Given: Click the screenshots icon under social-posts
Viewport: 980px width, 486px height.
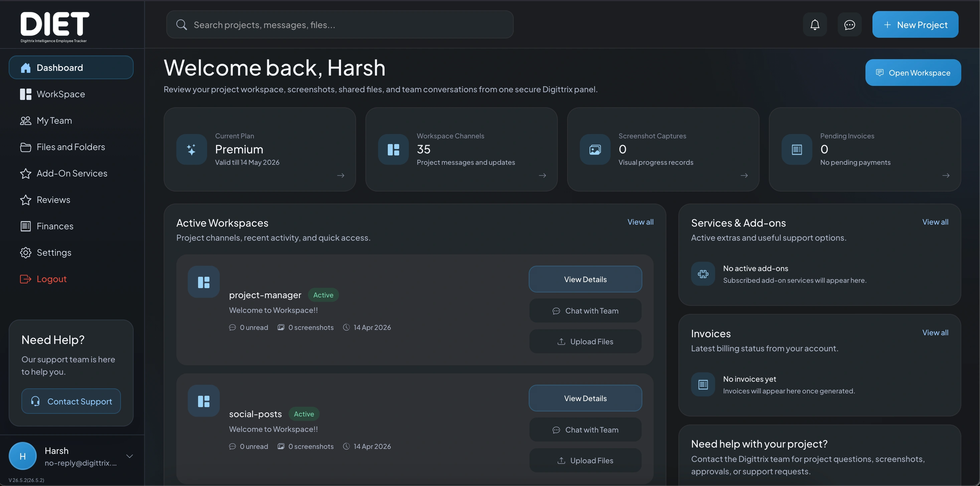Looking at the screenshot, I should pyautogui.click(x=281, y=446).
